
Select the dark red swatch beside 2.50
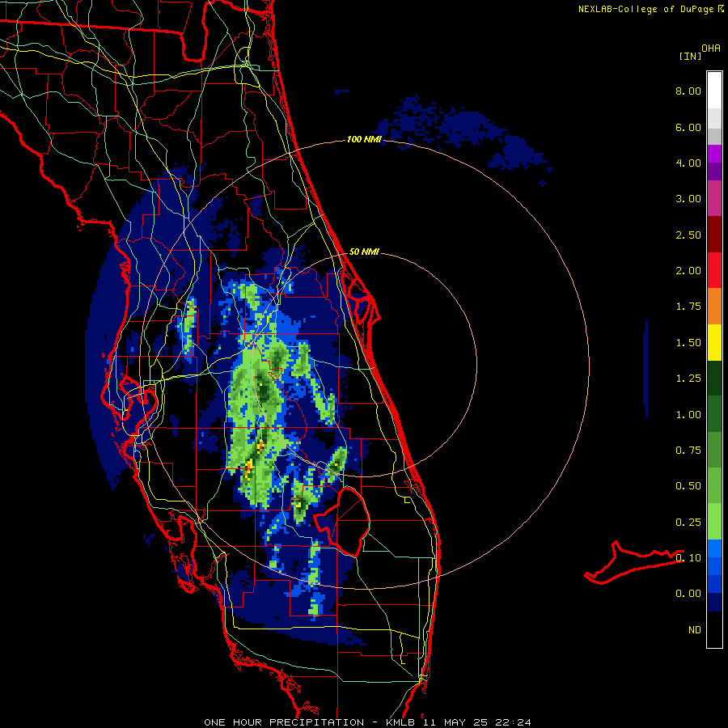click(714, 235)
